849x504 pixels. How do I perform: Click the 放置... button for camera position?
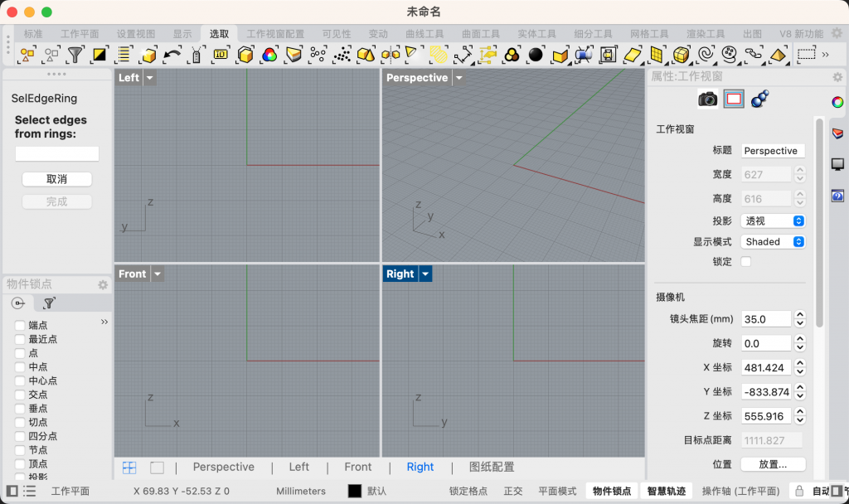point(773,463)
